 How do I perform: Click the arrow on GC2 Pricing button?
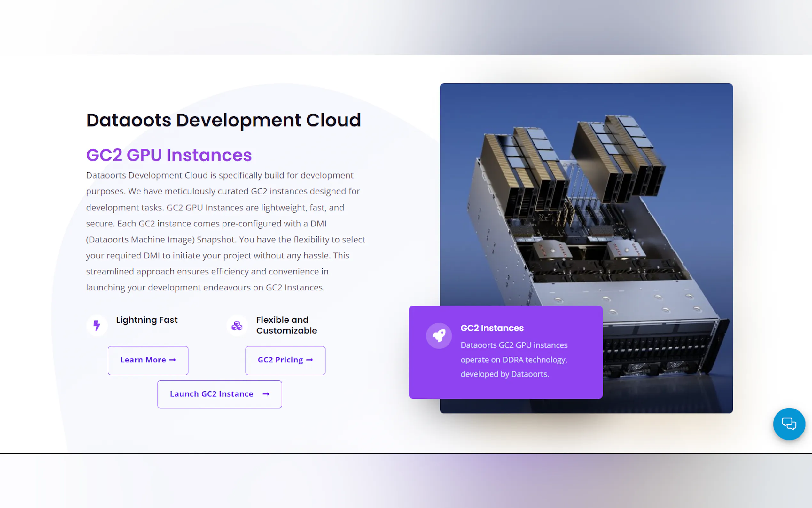pos(309,360)
